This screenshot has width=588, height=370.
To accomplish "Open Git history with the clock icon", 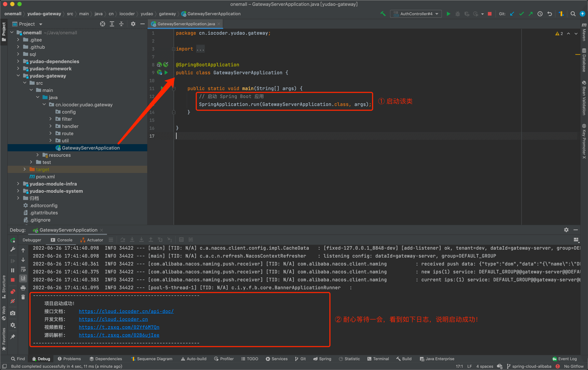I will [x=540, y=14].
